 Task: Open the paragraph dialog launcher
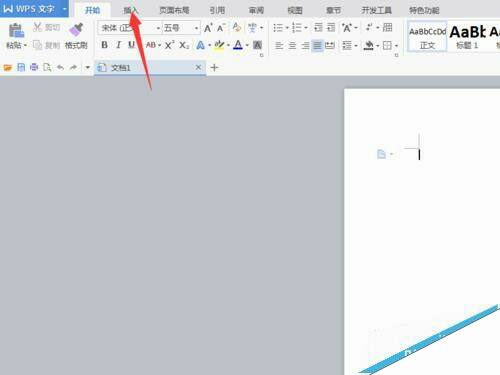[396, 55]
